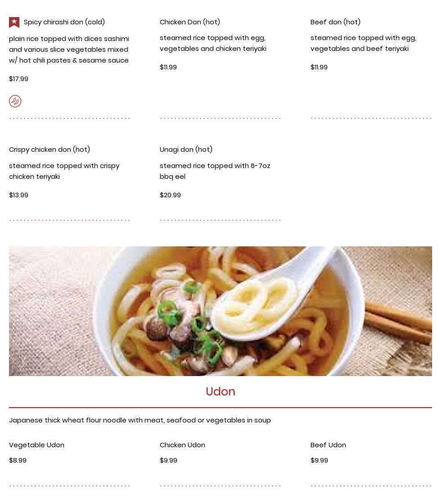Open the Crispy chicken don (hot) item
This screenshot has height=504, width=438.
coord(50,150)
